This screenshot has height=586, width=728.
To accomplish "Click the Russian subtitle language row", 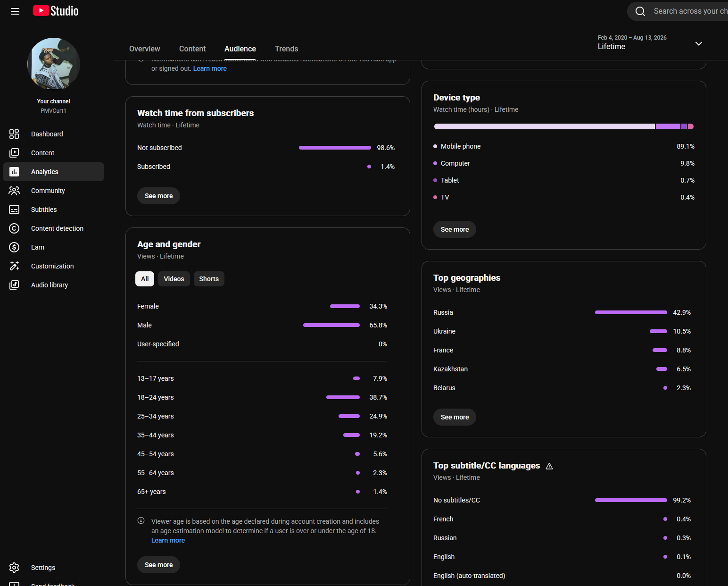I will click(562, 538).
